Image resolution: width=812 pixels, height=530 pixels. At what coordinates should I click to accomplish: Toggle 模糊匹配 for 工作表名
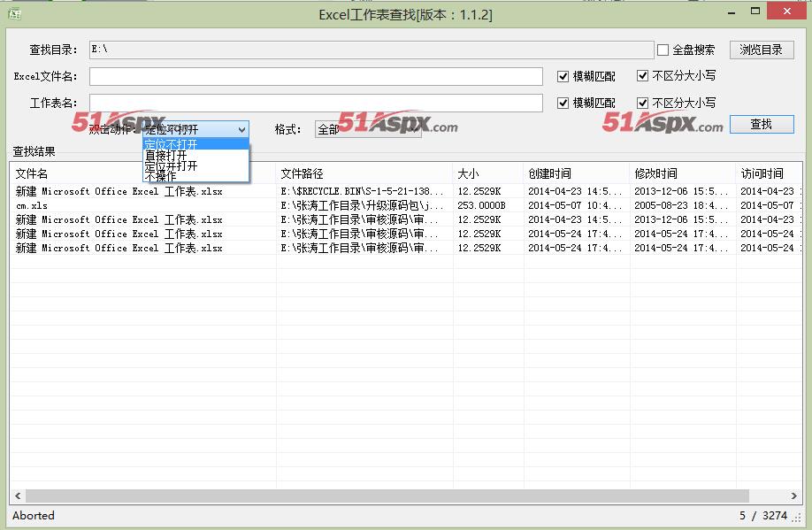coord(563,104)
